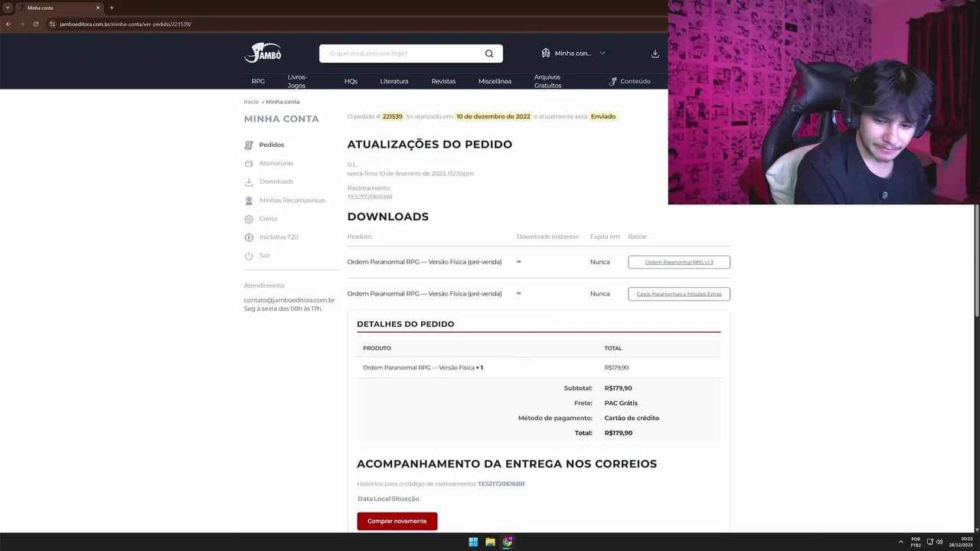Open the Literatura menu
980x551 pixels.
coord(394,81)
